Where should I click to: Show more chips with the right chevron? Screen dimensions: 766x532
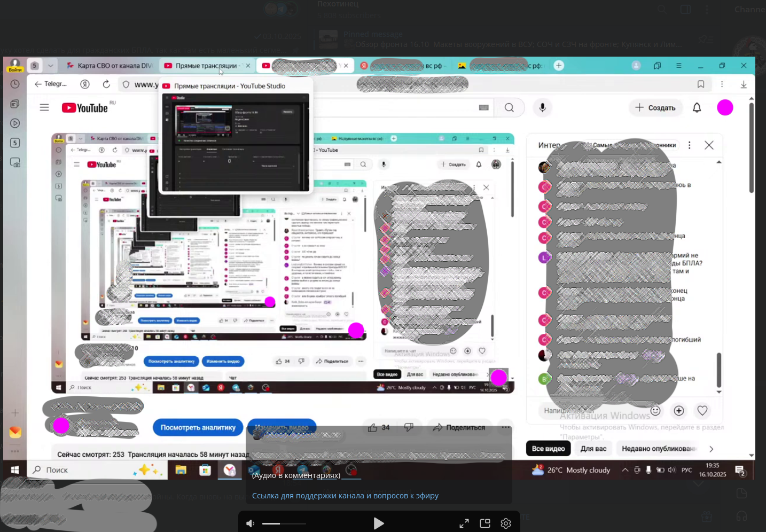point(711,449)
